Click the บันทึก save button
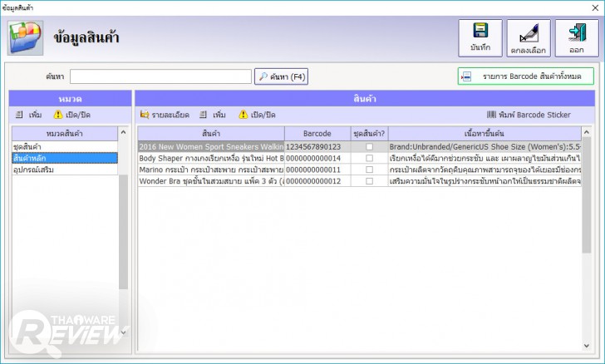The image size is (605, 364). 480,38
